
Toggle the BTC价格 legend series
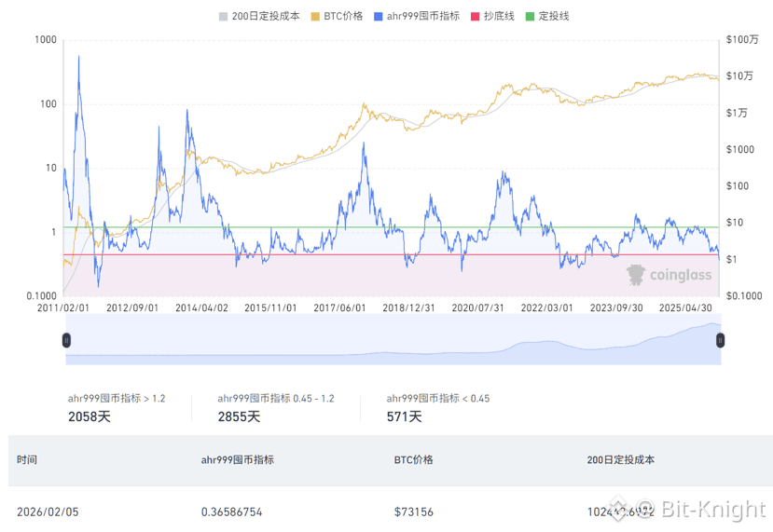tap(338, 16)
